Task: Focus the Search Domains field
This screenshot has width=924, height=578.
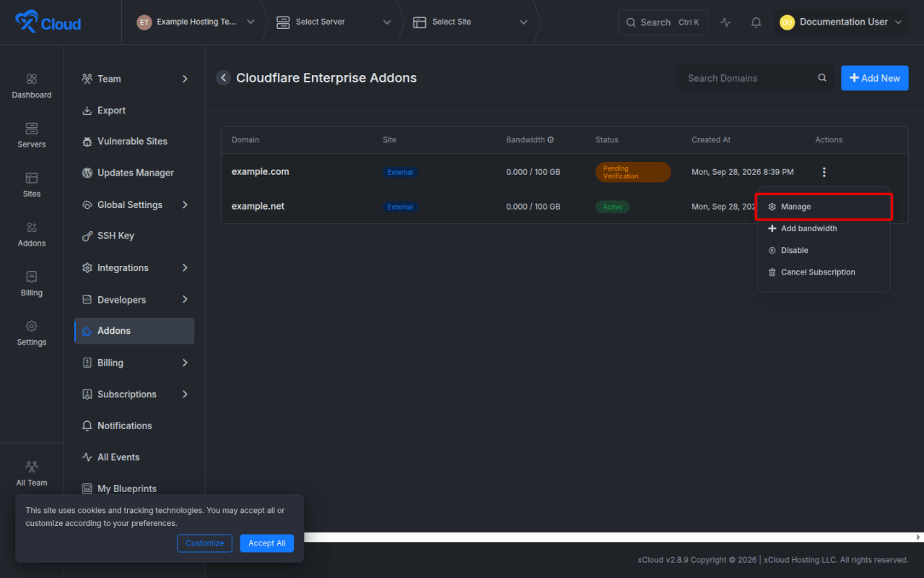Action: 755,78
